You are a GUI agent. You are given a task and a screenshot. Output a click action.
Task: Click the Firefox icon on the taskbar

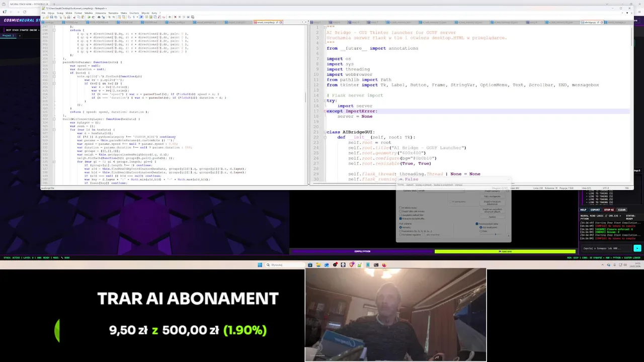(x=384, y=265)
